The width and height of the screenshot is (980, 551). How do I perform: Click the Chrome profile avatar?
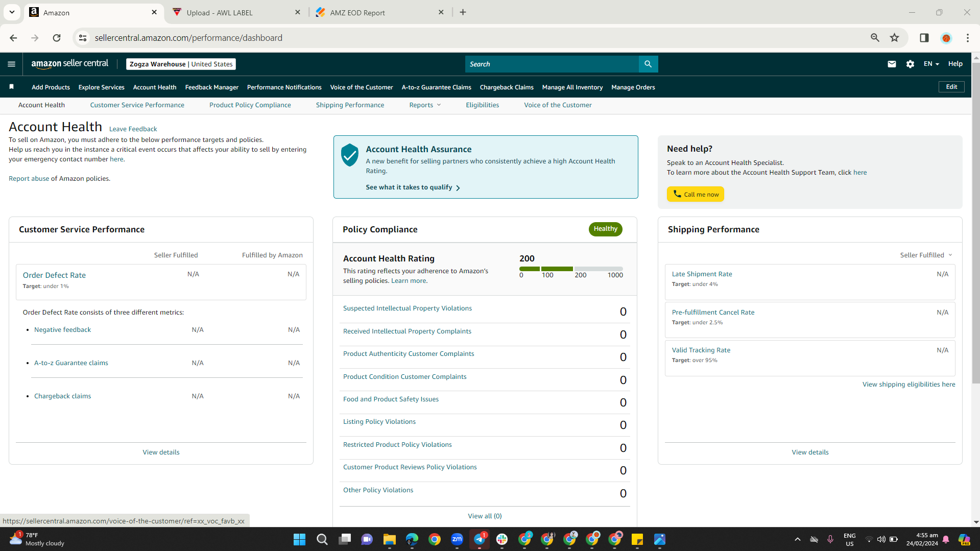tap(946, 38)
